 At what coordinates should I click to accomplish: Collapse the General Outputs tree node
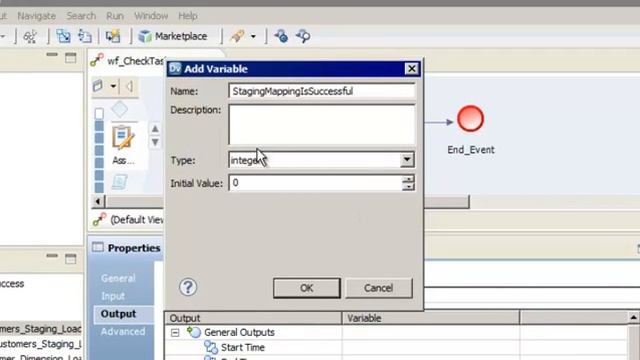coord(175,333)
